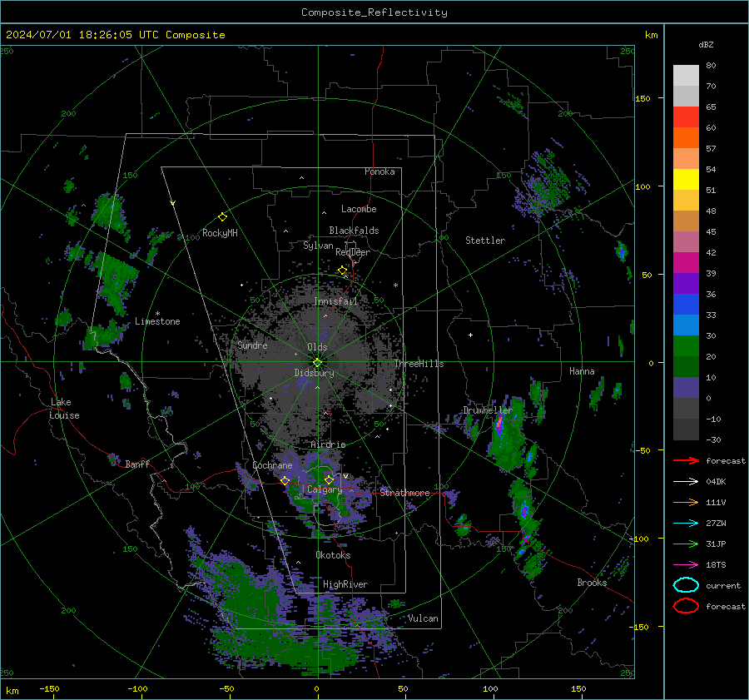
Task: Click the magenta 18TS arrow icon
Action: [x=686, y=565]
